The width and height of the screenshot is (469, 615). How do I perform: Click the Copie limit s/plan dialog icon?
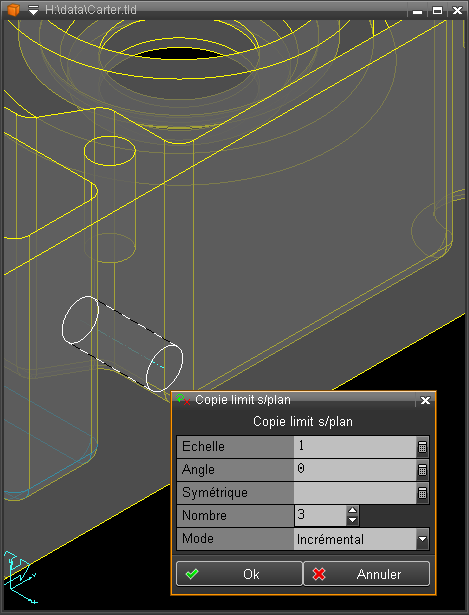pyautogui.click(x=183, y=400)
